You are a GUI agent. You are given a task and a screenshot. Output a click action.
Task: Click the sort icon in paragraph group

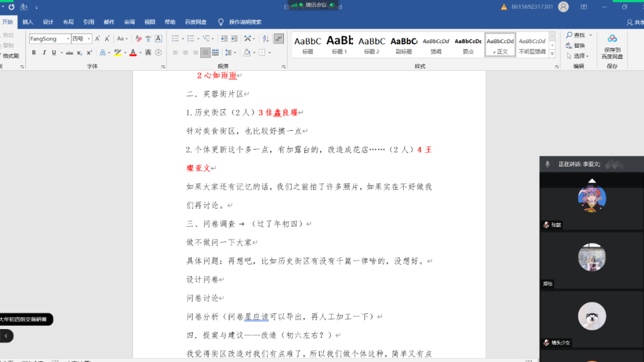tap(265, 39)
